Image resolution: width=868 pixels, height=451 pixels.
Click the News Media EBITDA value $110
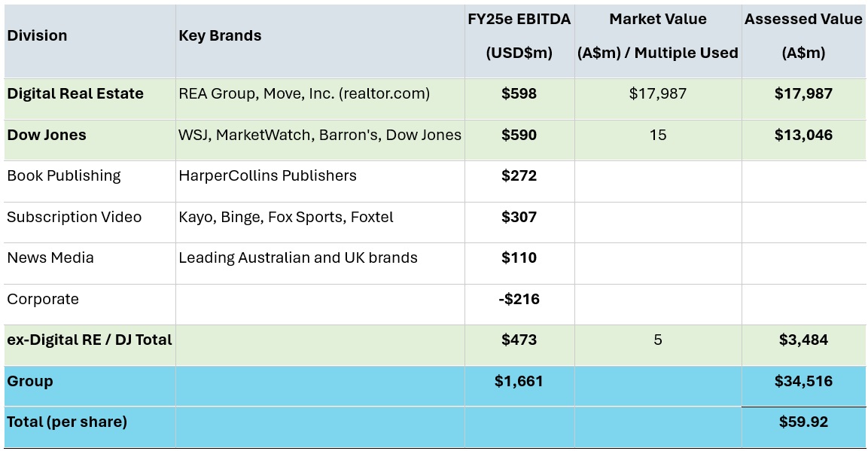pos(519,257)
